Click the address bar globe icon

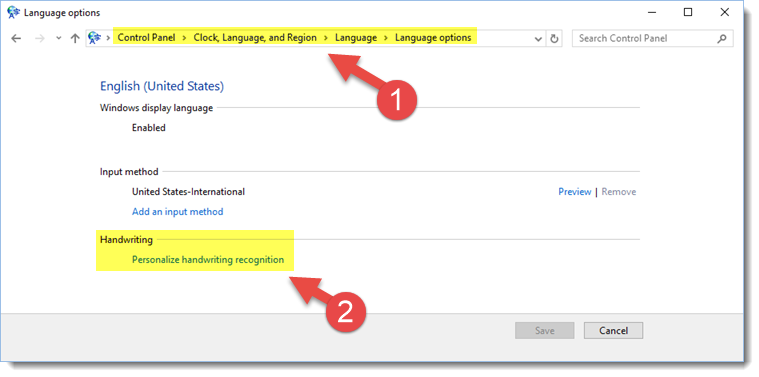click(95, 38)
